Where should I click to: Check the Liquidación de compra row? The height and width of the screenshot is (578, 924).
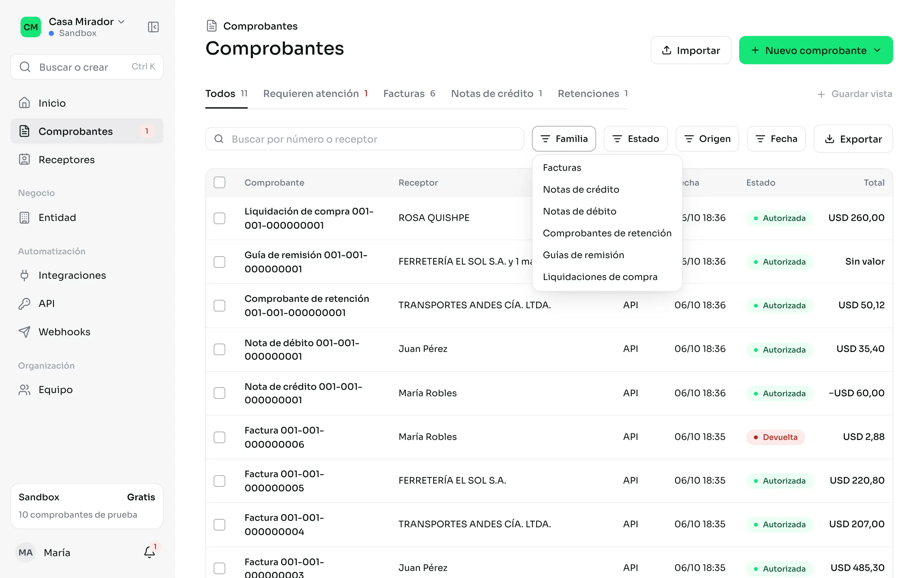coord(219,218)
